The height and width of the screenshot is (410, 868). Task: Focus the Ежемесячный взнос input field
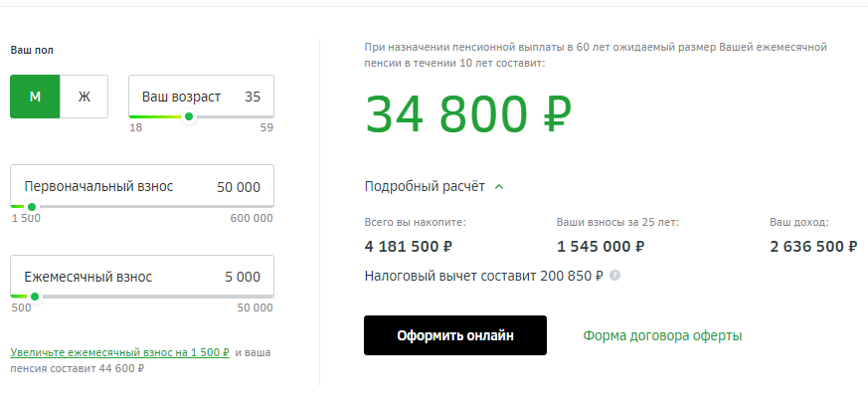[x=142, y=277]
